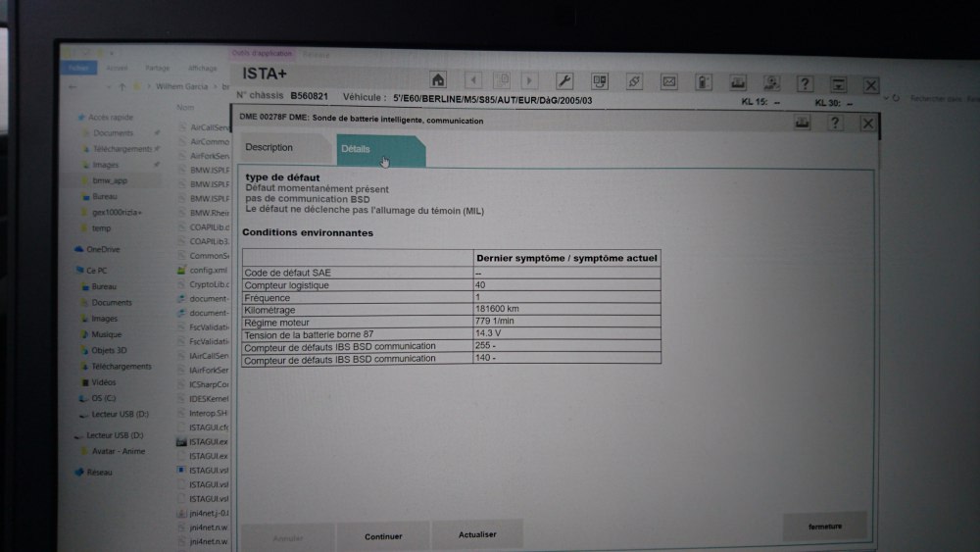This screenshot has width=980, height=552.
Task: Click the Compteur logistique row label
Action: [286, 285]
